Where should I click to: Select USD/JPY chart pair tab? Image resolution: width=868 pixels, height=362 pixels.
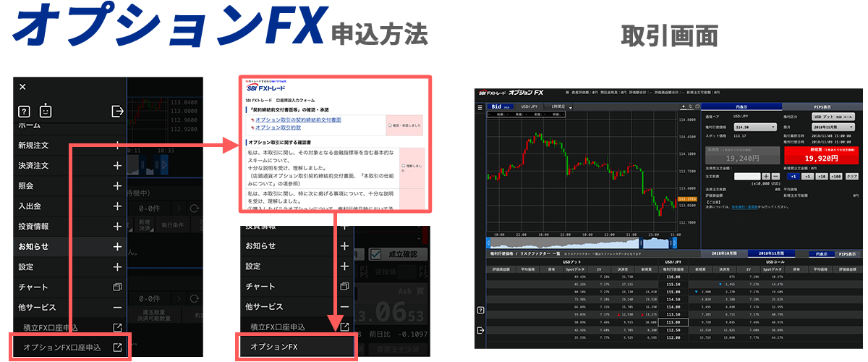click(529, 106)
